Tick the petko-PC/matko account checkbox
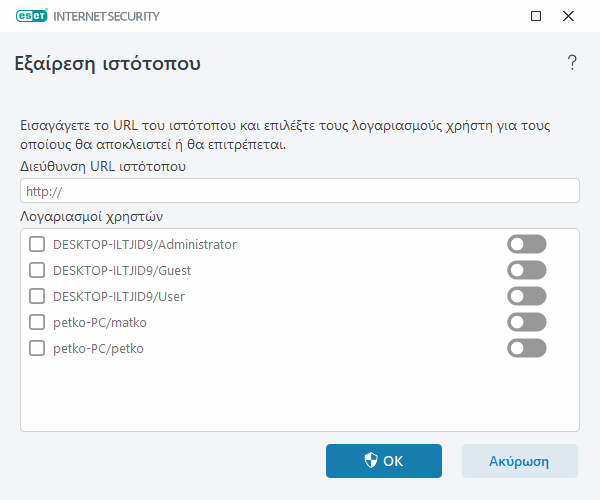The width and height of the screenshot is (600, 500). [x=37, y=322]
